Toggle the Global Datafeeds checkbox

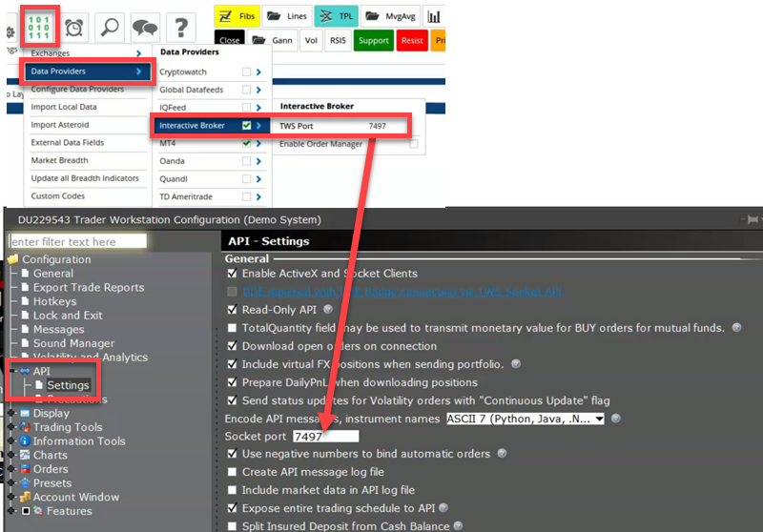247,90
